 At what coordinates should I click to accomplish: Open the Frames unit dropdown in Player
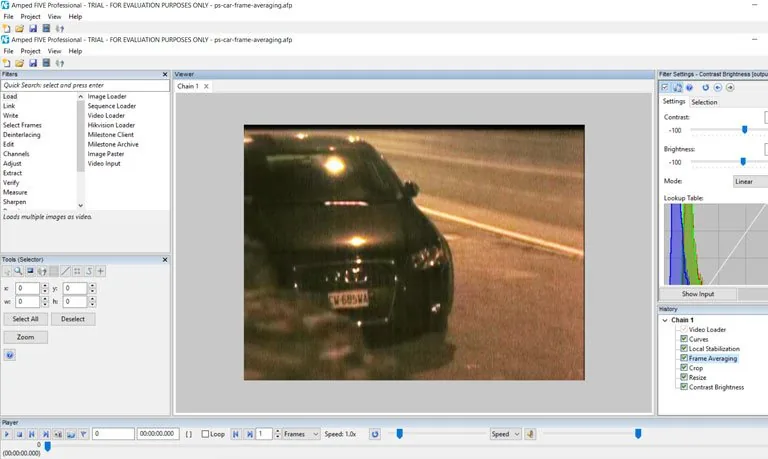(x=301, y=434)
